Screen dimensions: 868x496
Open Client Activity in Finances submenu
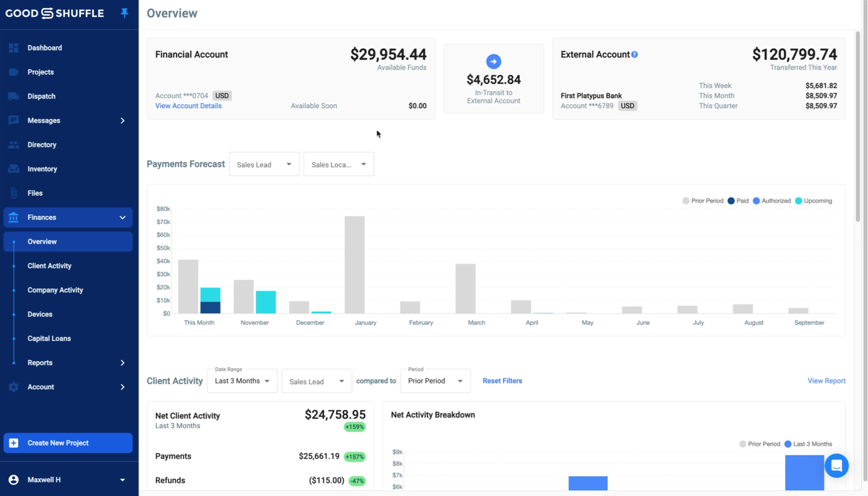pos(49,266)
